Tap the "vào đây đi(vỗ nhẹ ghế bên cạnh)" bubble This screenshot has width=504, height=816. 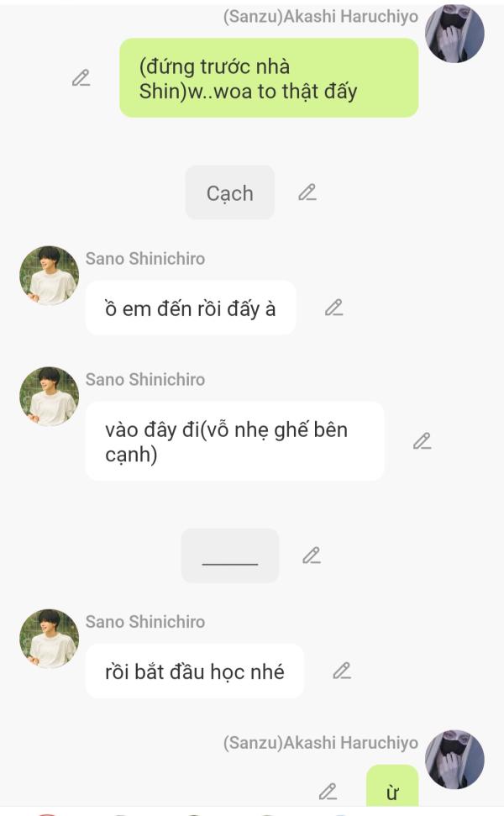234,441
